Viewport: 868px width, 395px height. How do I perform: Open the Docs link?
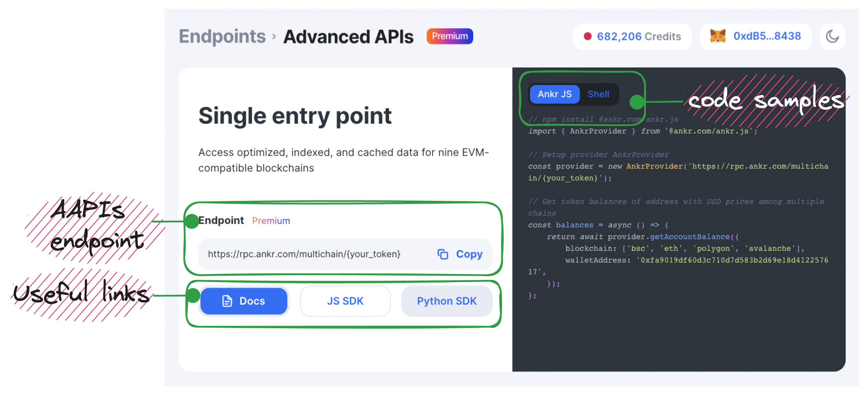click(x=244, y=301)
